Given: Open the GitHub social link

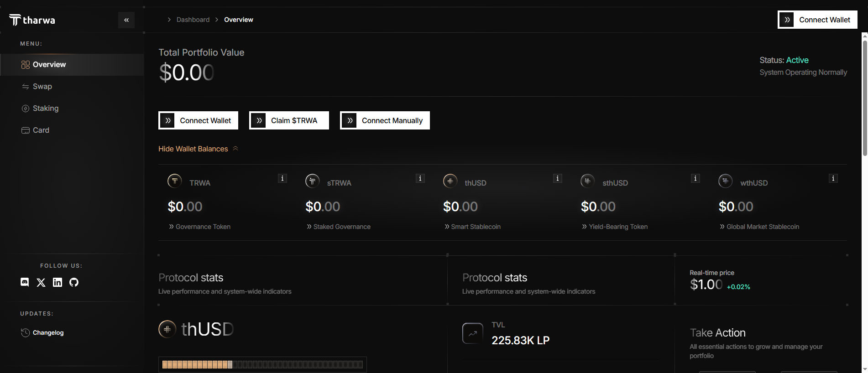Looking at the screenshot, I should (74, 282).
